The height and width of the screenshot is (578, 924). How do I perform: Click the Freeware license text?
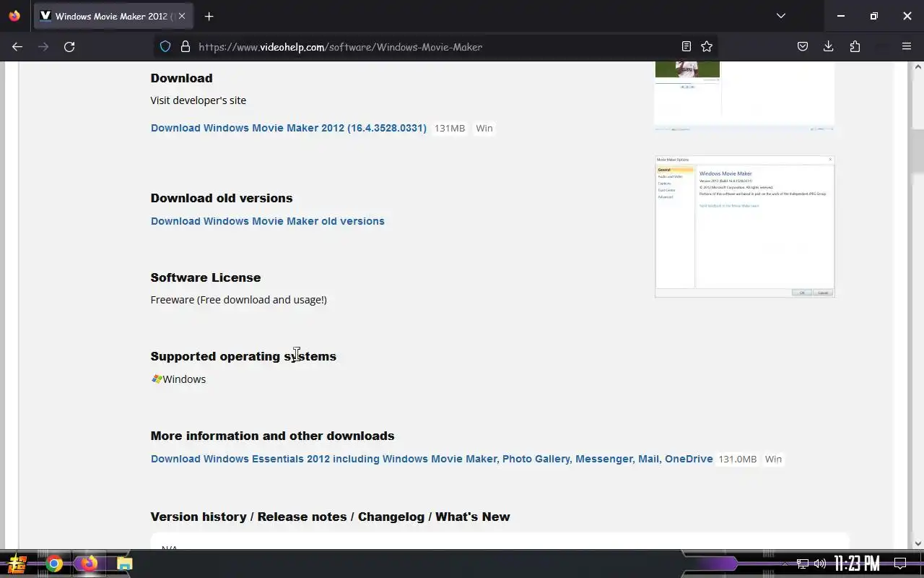(239, 299)
